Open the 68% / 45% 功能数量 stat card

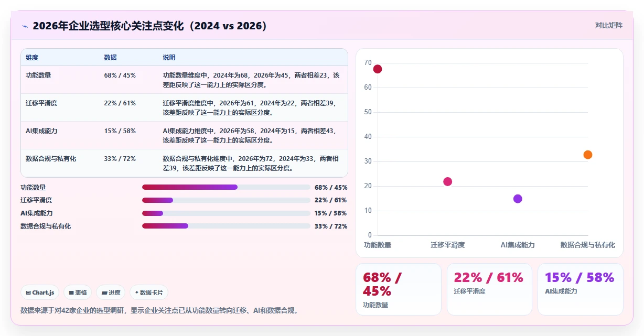(399, 289)
